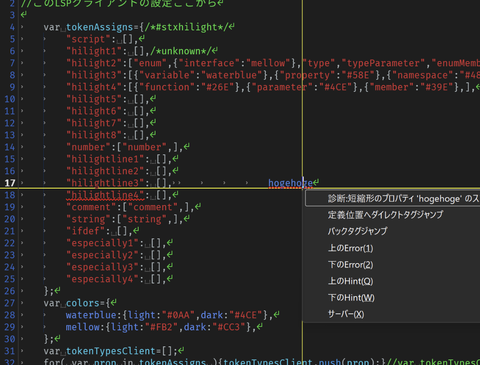Click the /*unknown*/ comment on line 6

[180, 51]
